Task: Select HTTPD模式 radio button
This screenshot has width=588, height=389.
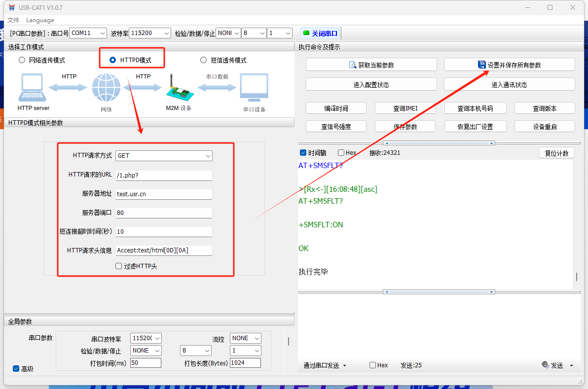Action: pos(112,60)
